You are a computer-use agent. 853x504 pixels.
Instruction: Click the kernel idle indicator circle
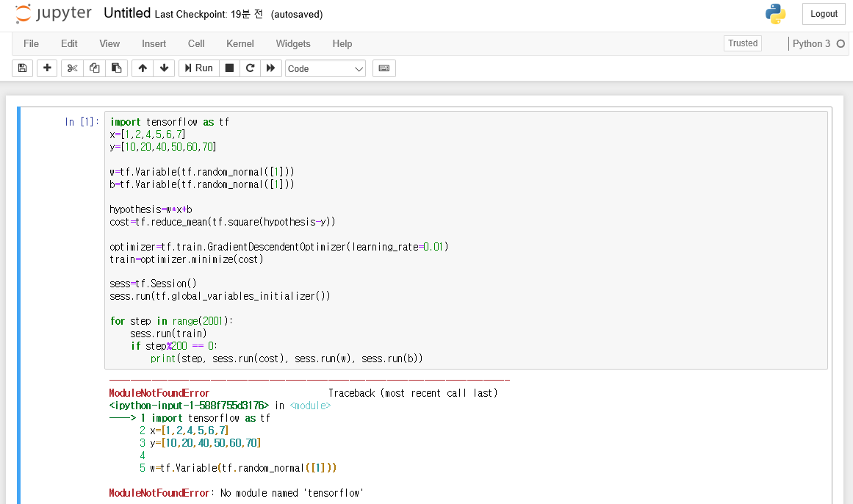pos(841,43)
